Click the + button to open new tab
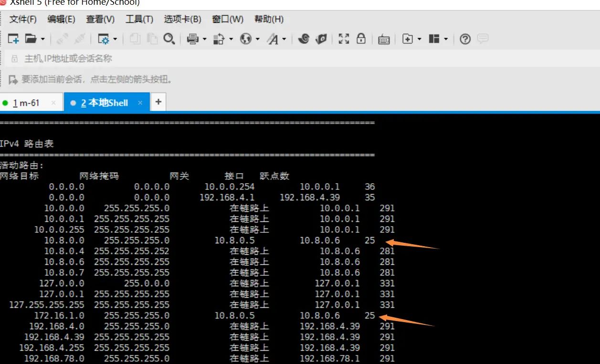Screen dimensions: 600x364 point(158,101)
